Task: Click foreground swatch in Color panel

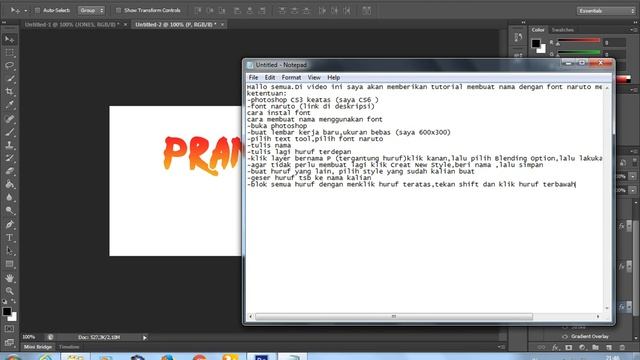Action: 536,43
